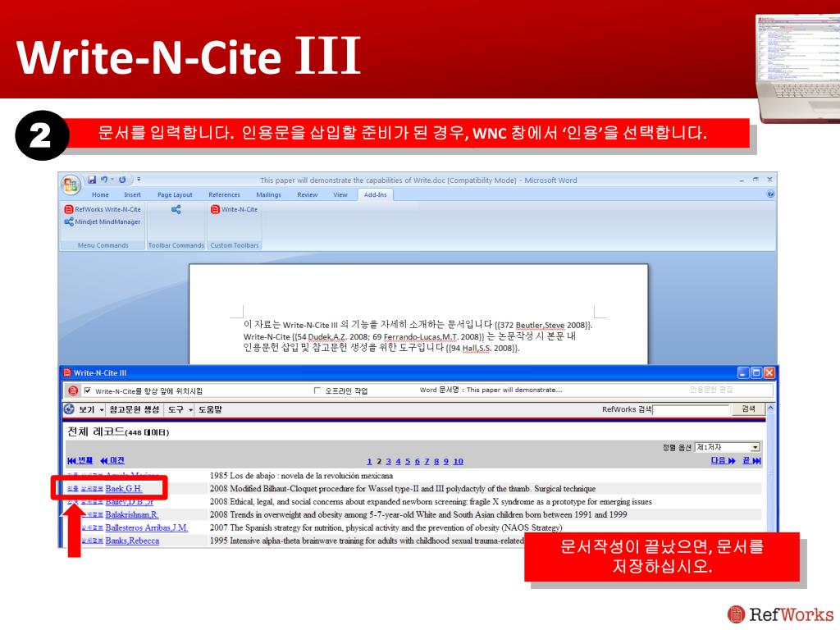Open the Baek,G.H. author link

coord(124,489)
